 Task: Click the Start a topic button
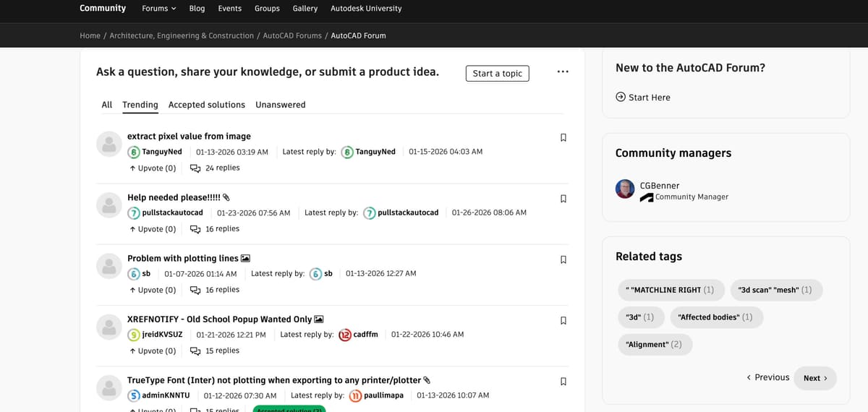coord(497,73)
